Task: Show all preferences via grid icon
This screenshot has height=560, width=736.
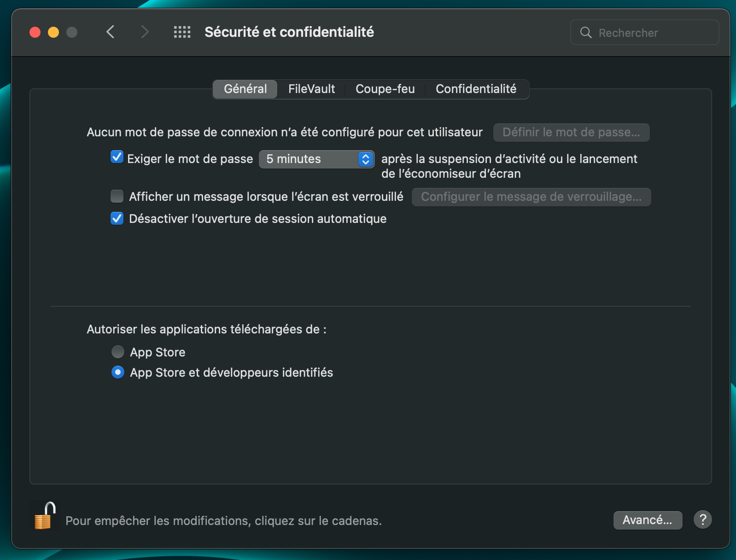Action: pyautogui.click(x=182, y=32)
